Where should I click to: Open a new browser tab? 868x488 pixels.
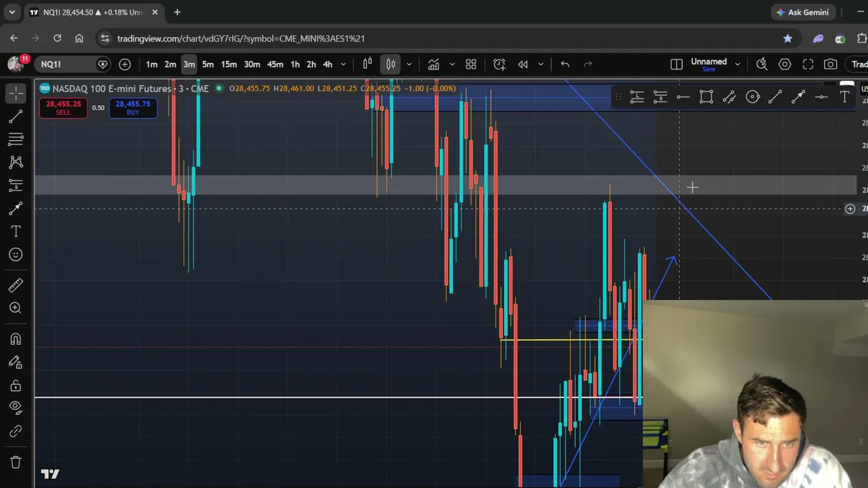tap(177, 12)
